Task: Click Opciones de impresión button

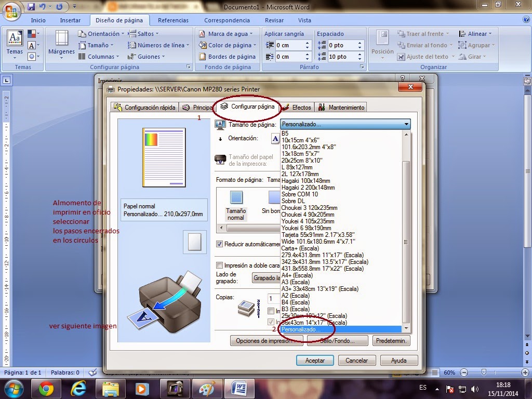Action: point(267,341)
